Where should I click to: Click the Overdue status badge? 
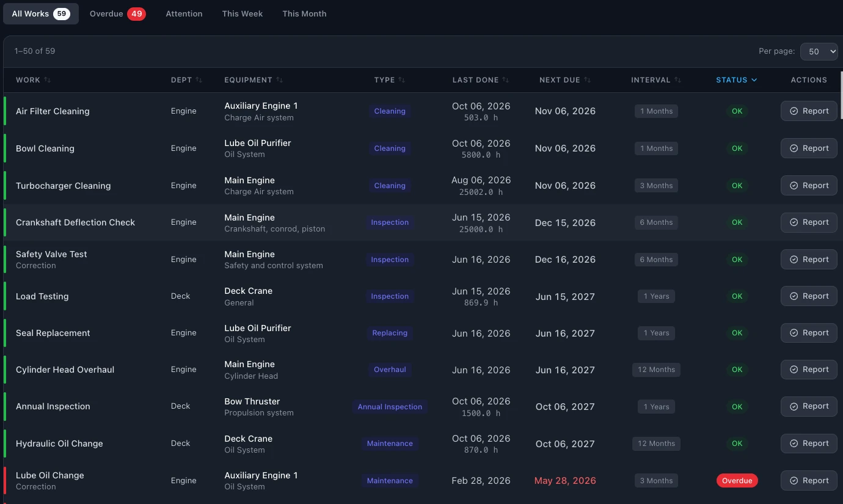click(x=737, y=481)
